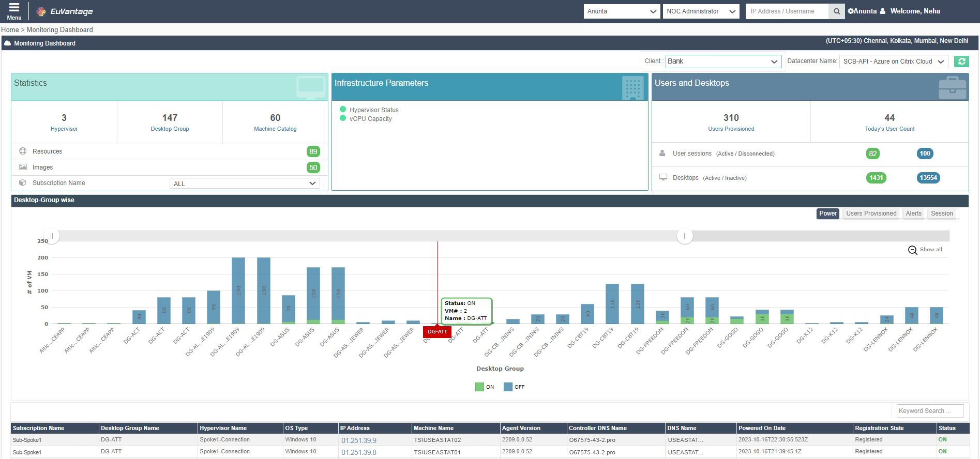Switch chart to Power view
Viewport: 980px width, 459px height.
827,213
